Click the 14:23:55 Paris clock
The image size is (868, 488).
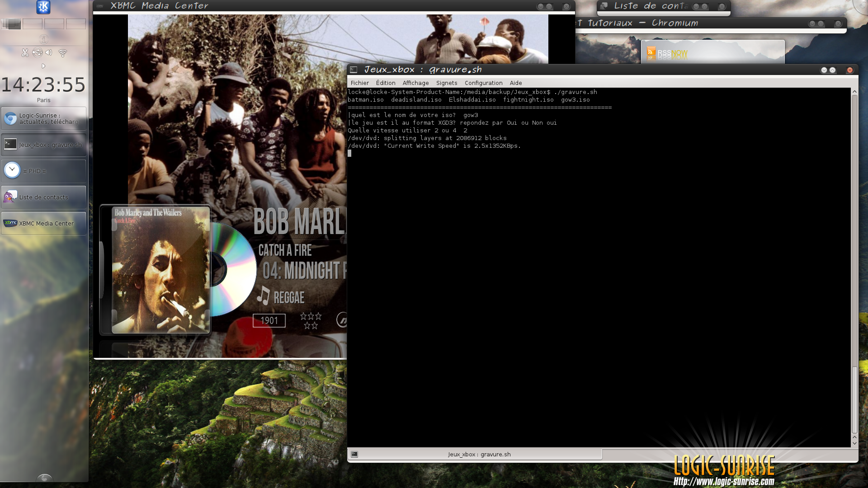[x=43, y=89]
